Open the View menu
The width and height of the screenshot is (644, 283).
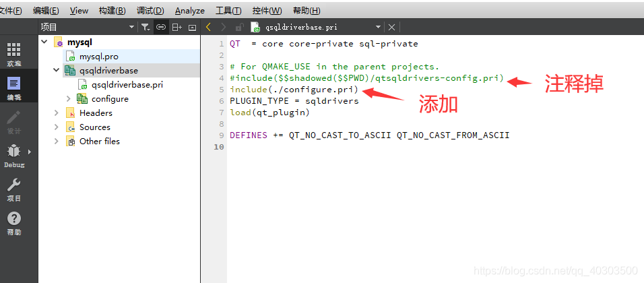tap(79, 11)
